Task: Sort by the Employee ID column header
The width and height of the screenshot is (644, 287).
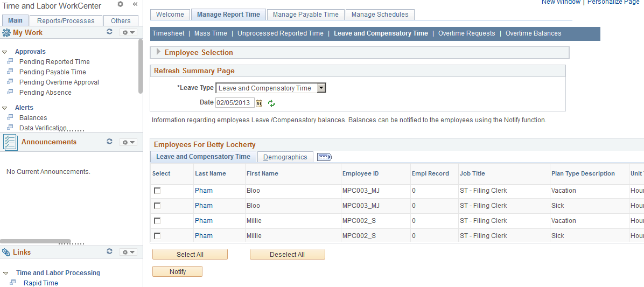Action: 360,173
